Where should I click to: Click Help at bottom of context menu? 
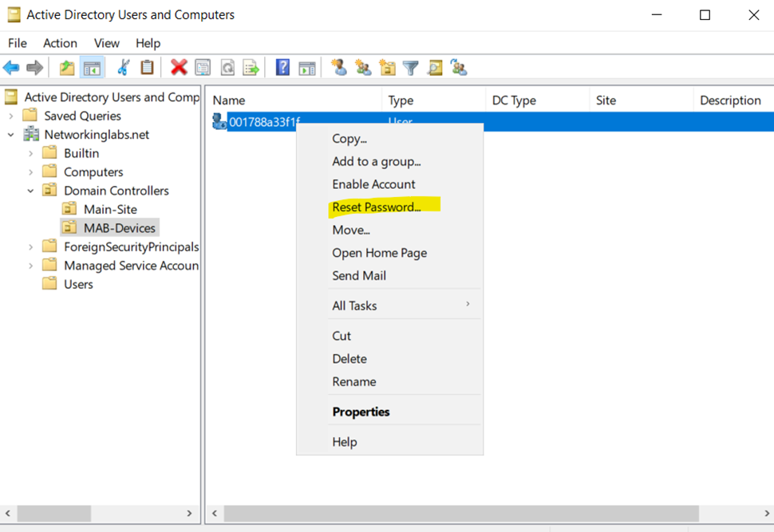click(389, 442)
